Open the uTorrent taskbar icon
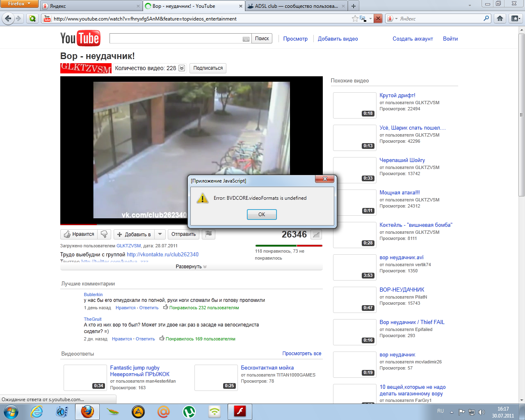 pos(189,411)
